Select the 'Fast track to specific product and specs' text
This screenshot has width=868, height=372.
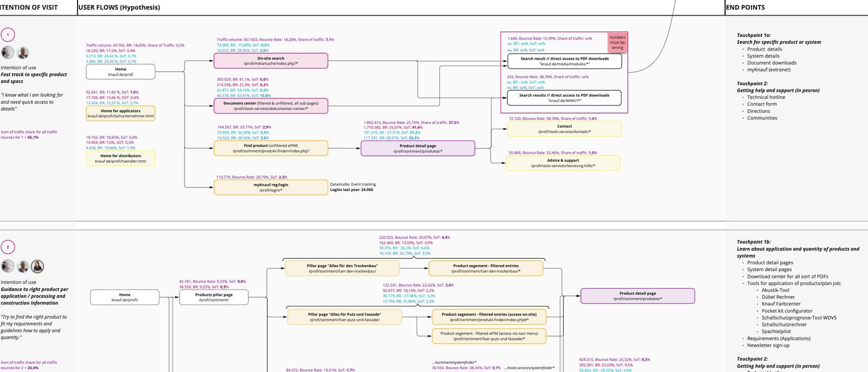[34, 78]
